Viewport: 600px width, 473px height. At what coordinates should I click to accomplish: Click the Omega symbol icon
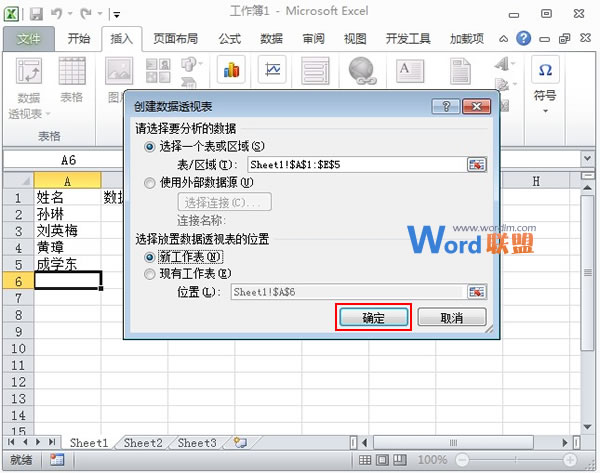click(545, 70)
